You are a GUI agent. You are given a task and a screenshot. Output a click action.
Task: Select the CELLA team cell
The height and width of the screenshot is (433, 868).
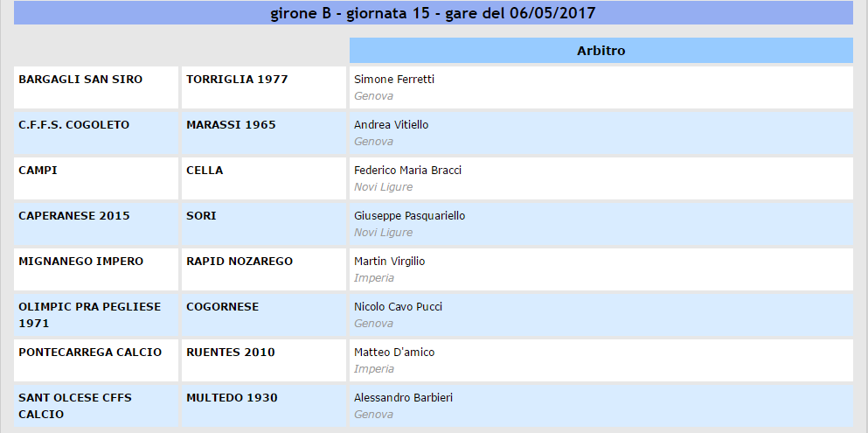point(264,178)
